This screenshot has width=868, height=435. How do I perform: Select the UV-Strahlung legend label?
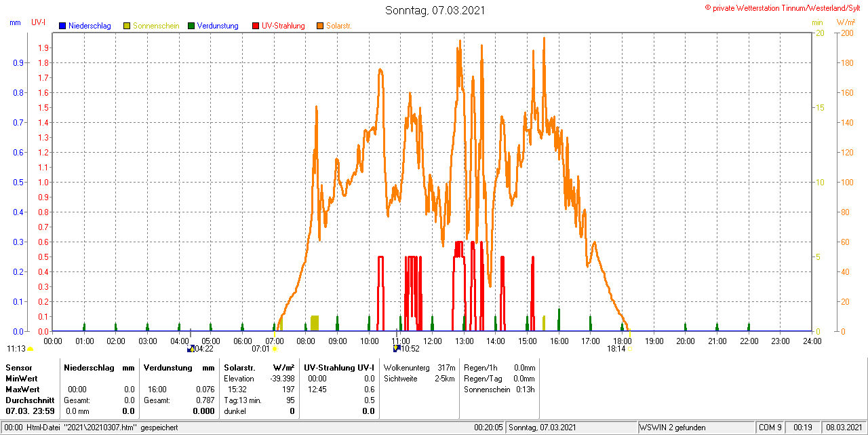tap(283, 26)
